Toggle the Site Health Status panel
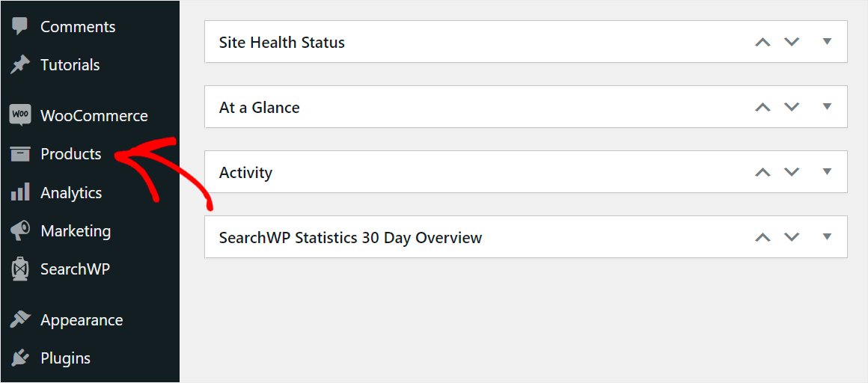This screenshot has height=383, width=868. (827, 42)
